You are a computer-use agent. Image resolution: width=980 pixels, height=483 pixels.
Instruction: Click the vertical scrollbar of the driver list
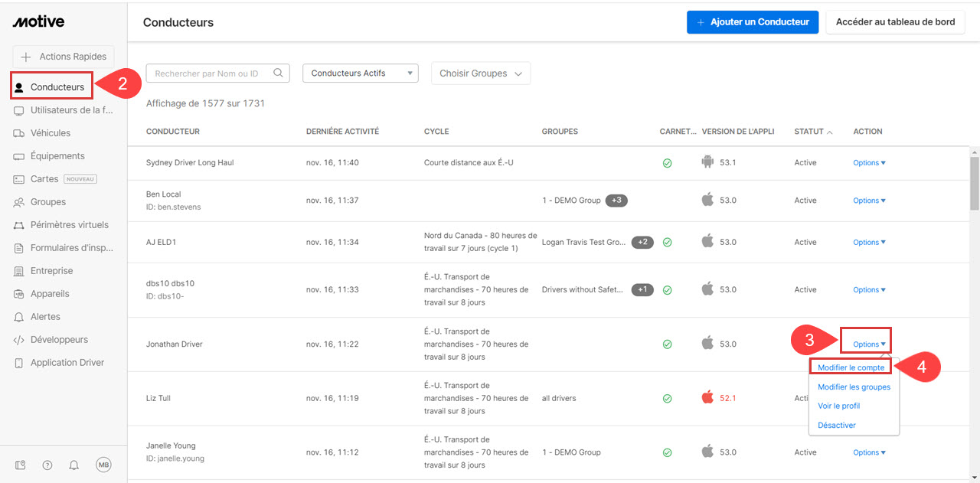pyautogui.click(x=974, y=183)
